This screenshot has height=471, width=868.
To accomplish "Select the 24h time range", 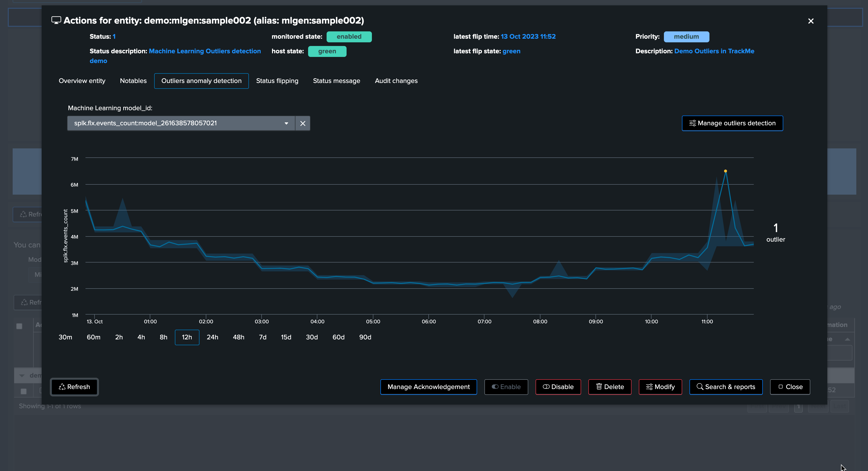I will pyautogui.click(x=212, y=337).
